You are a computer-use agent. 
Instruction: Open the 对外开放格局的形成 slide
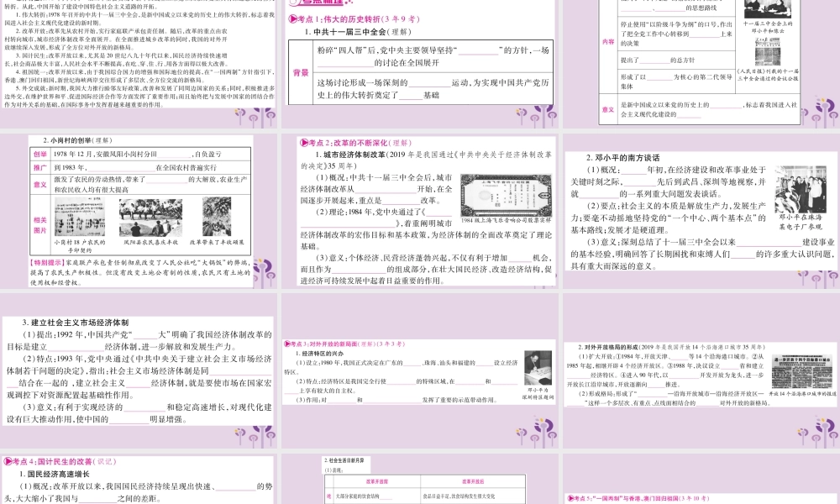[701, 370]
